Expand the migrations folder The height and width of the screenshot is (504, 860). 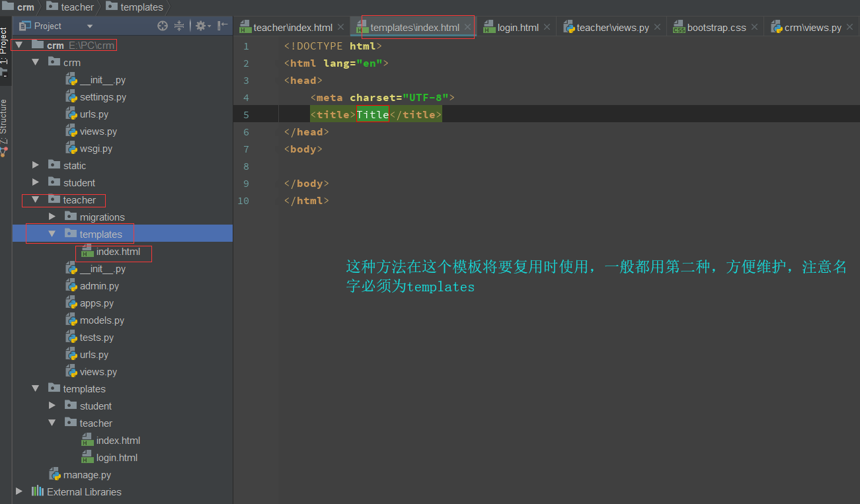[52, 217]
